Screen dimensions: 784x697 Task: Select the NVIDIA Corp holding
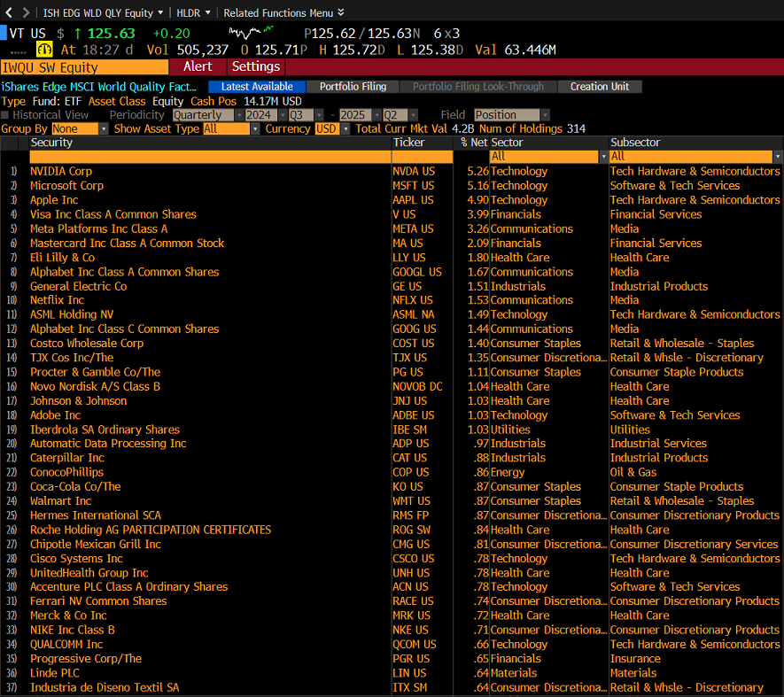click(x=61, y=172)
